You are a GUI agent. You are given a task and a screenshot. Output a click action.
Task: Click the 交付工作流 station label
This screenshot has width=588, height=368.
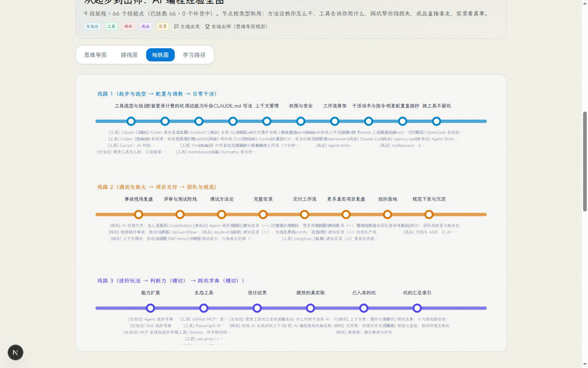coord(305,199)
